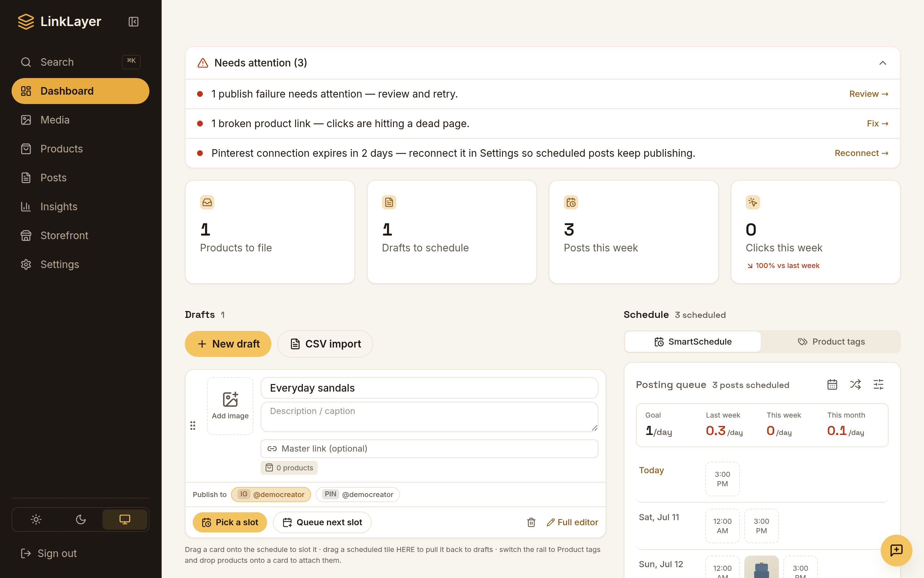Open Settings from the sidebar
The image size is (924, 578).
click(x=80, y=264)
